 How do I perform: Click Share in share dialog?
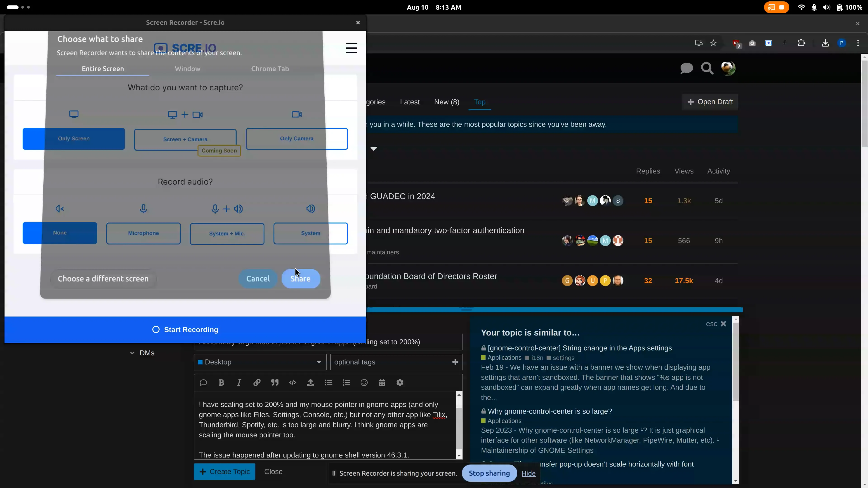[x=301, y=279]
